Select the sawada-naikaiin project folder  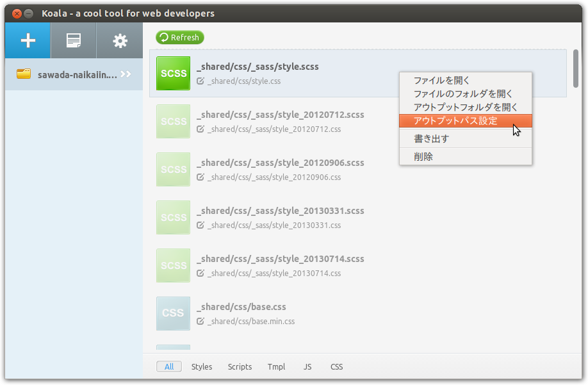[x=74, y=74]
